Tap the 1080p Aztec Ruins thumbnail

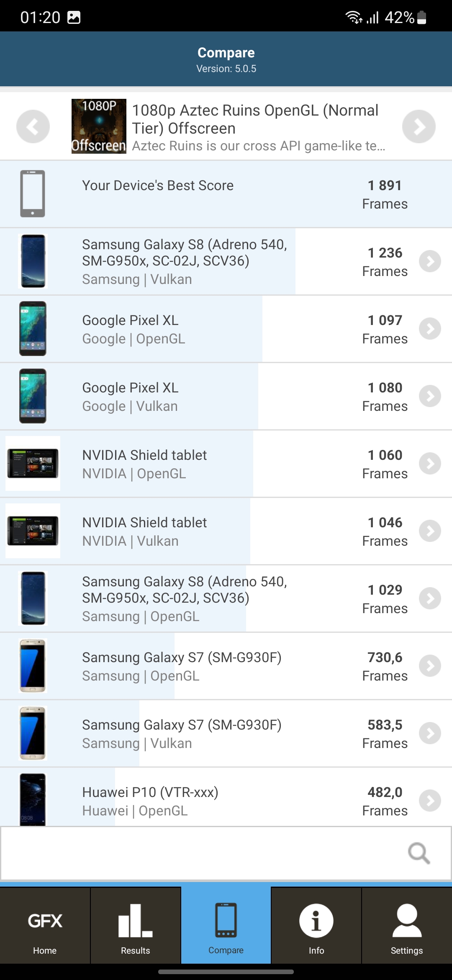[x=99, y=126]
